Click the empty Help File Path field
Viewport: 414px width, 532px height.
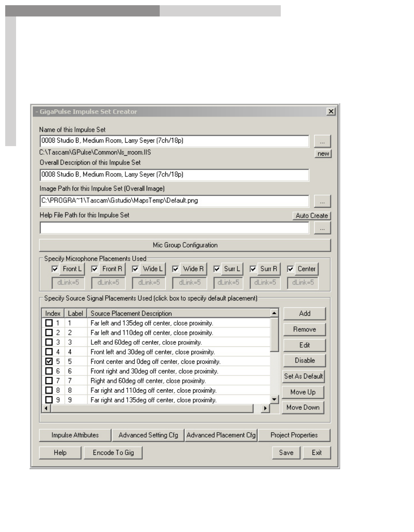point(174,228)
